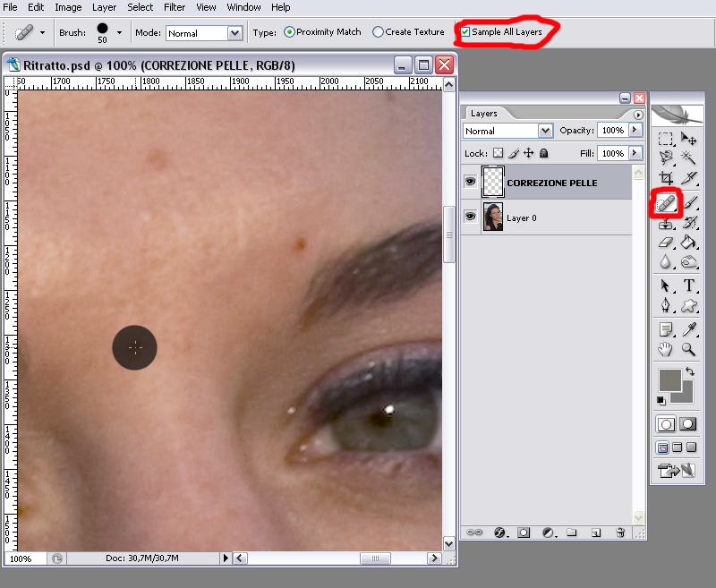Select the Create Texture radio option
Image resolution: width=716 pixels, height=588 pixels.
(x=379, y=32)
